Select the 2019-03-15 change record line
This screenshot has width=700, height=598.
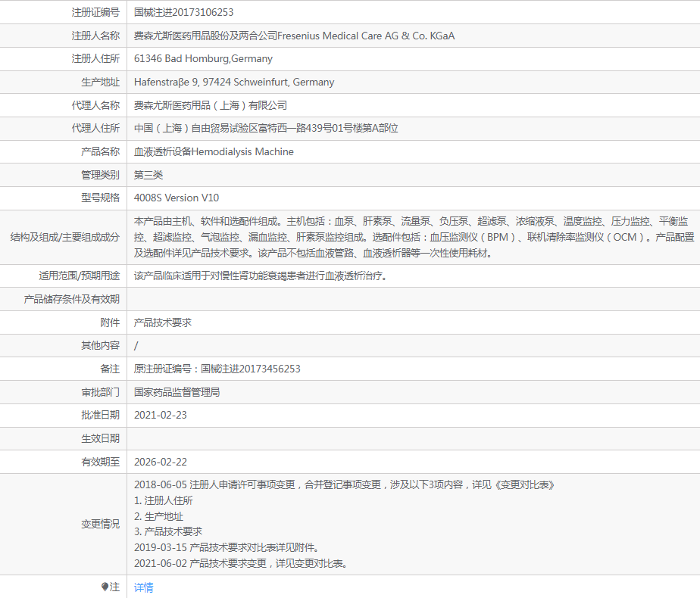(x=227, y=547)
